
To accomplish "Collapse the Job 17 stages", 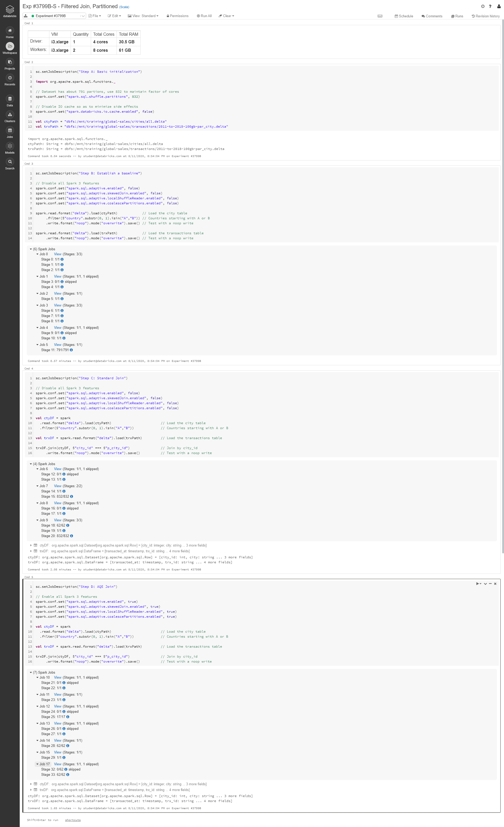I will [38, 764].
